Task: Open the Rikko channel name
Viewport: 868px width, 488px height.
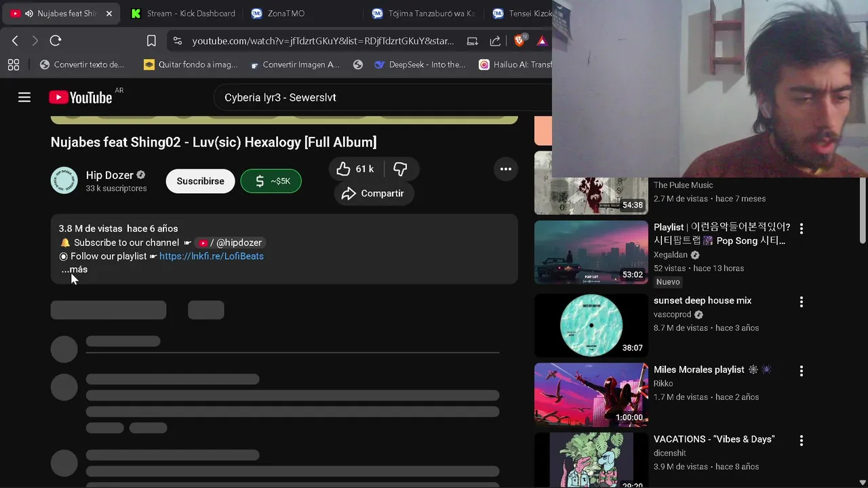Action: (x=663, y=384)
